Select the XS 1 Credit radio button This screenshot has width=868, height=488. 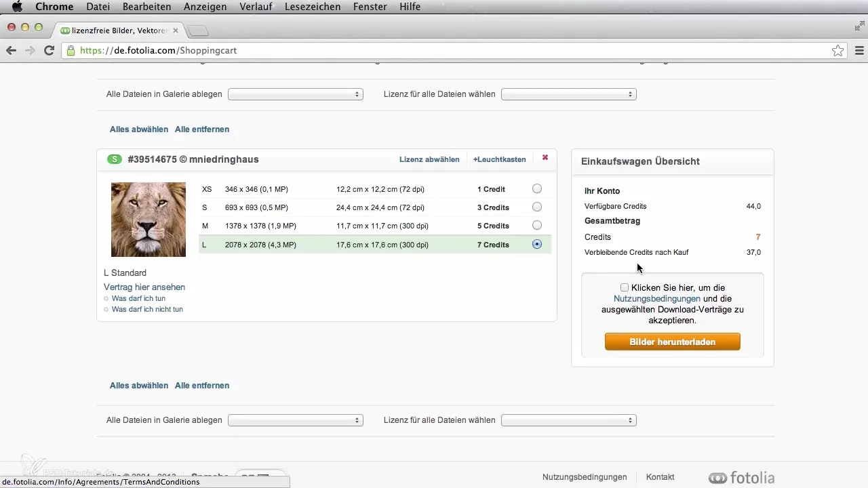pos(537,189)
